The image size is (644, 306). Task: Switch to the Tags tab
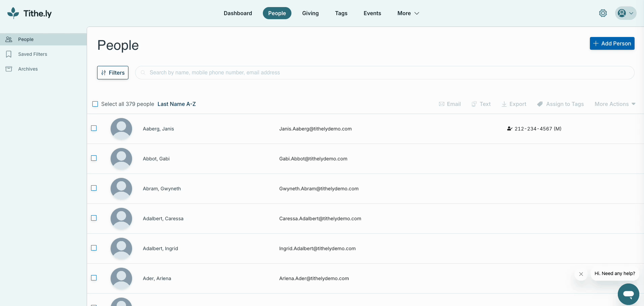coord(341,13)
